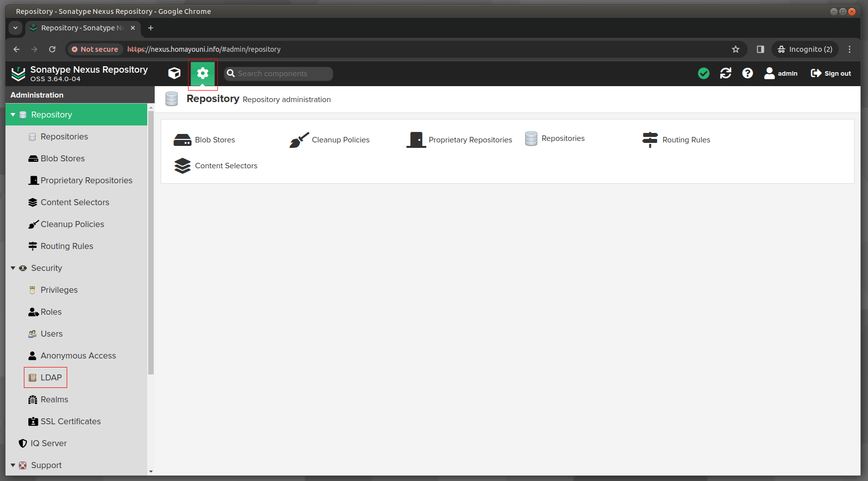Open a new browser tab
The image size is (868, 481).
pos(151,28)
